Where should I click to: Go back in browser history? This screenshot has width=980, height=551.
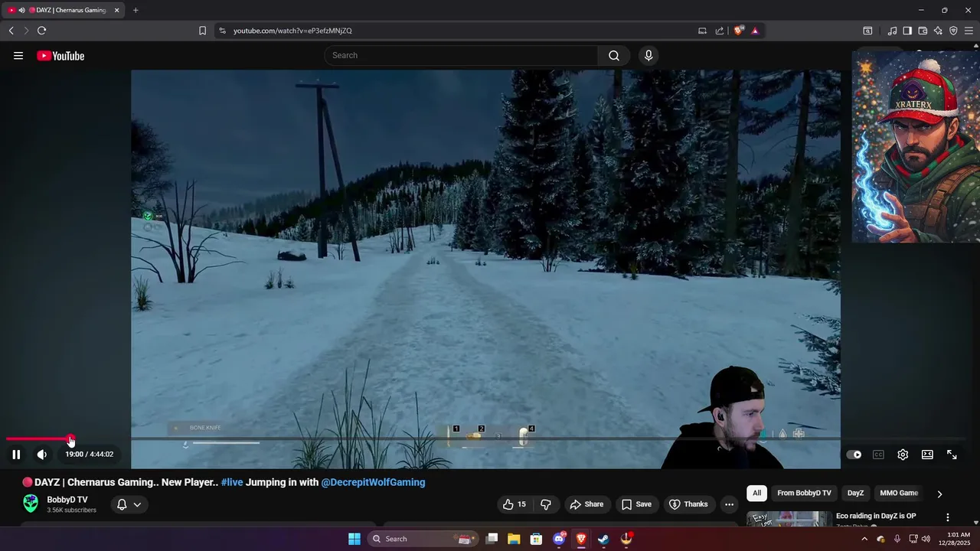coord(11,31)
